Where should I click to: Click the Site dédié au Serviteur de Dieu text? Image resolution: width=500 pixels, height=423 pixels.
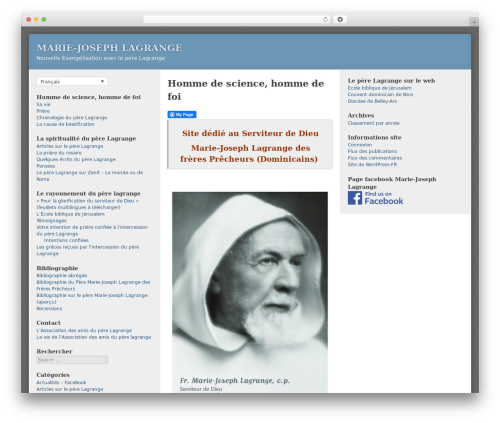pos(250,133)
